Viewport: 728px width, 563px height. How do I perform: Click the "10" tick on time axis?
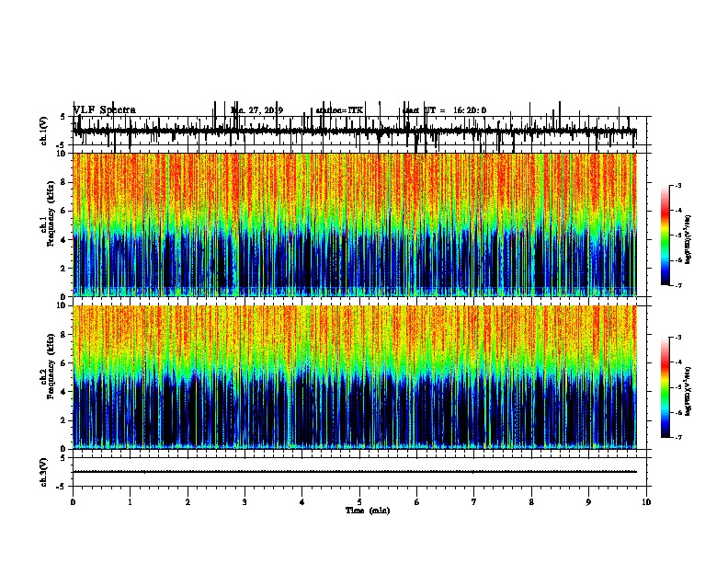pyautogui.click(x=646, y=502)
